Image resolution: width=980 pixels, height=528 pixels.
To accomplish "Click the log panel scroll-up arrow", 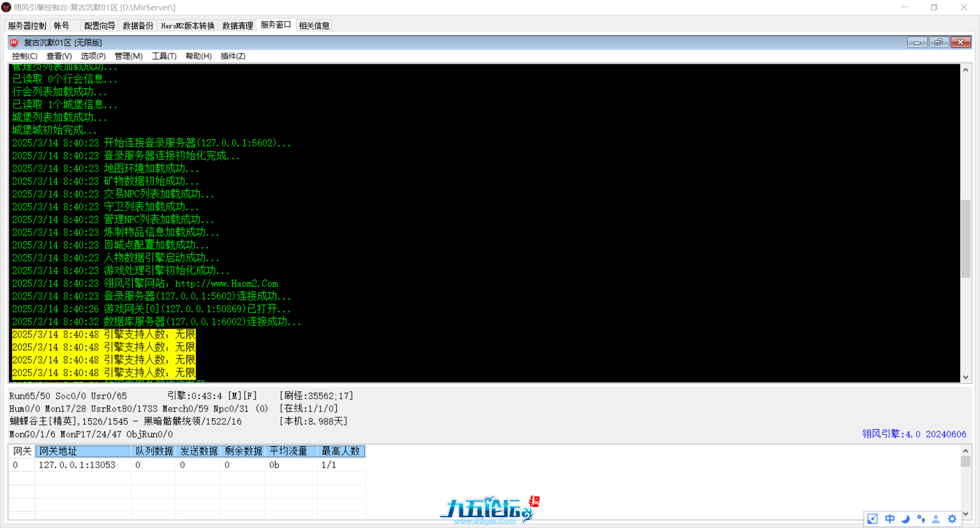I will [x=966, y=70].
